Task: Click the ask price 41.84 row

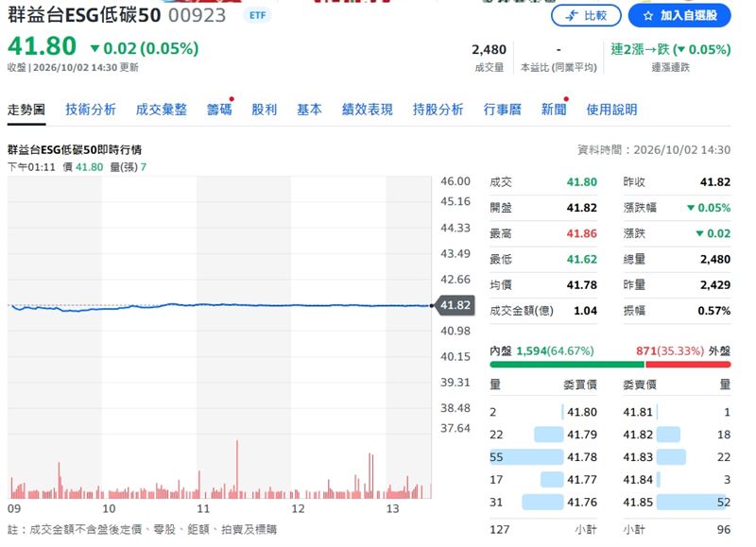Action: pyautogui.click(x=677, y=480)
